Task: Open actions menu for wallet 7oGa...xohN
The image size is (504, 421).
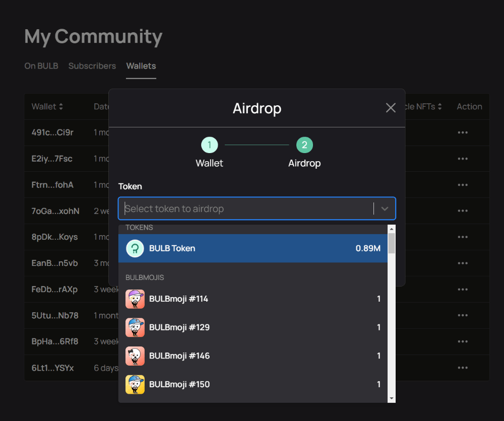Action: click(x=463, y=211)
